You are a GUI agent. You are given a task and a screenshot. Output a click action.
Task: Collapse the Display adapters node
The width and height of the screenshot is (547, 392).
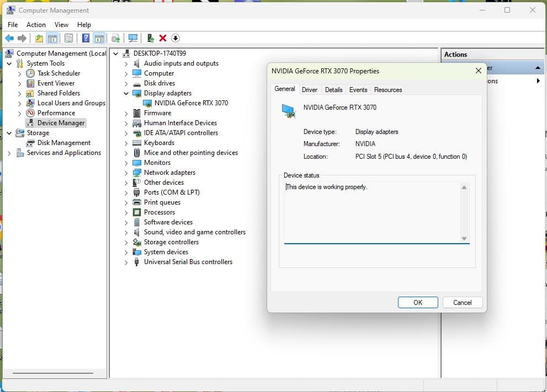pyautogui.click(x=126, y=93)
